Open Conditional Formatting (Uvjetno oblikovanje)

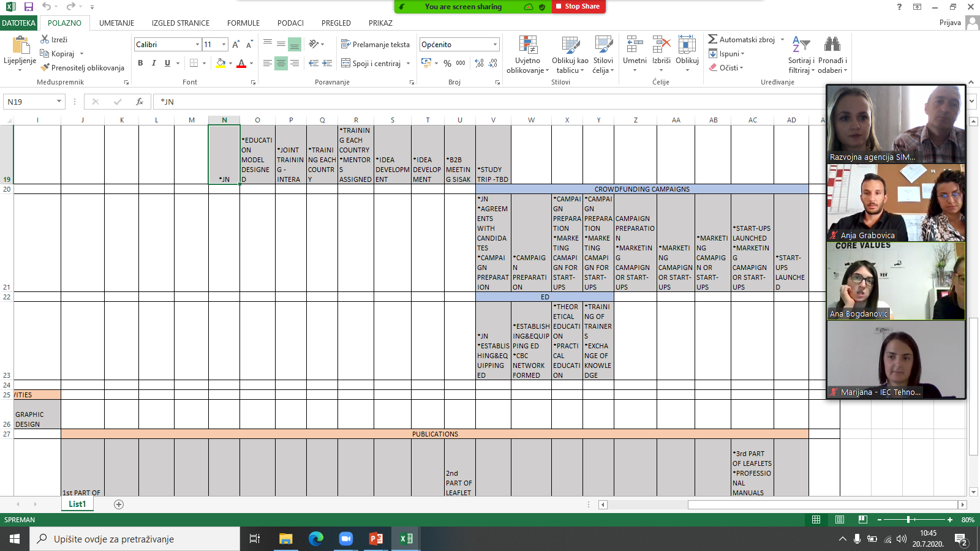527,54
